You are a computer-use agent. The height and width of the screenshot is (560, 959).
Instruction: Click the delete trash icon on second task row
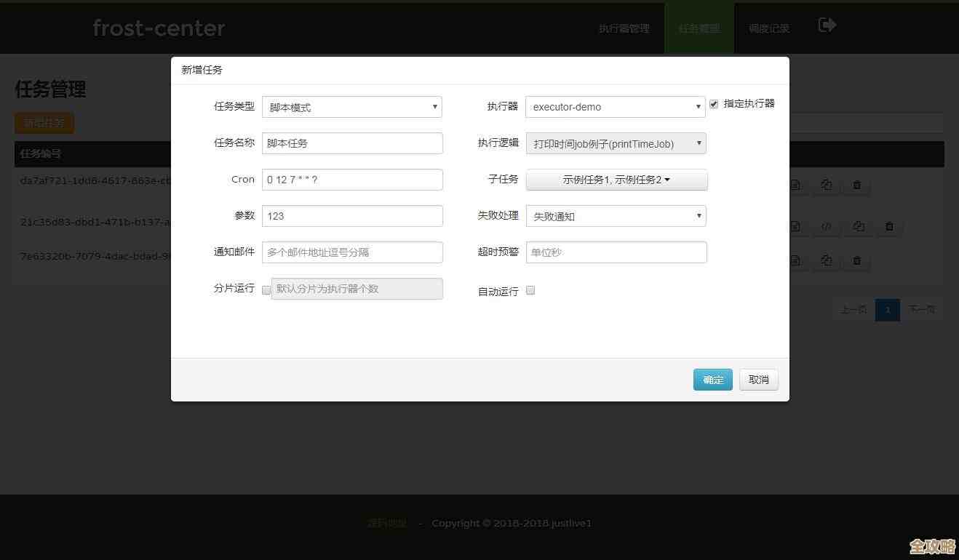[888, 226]
